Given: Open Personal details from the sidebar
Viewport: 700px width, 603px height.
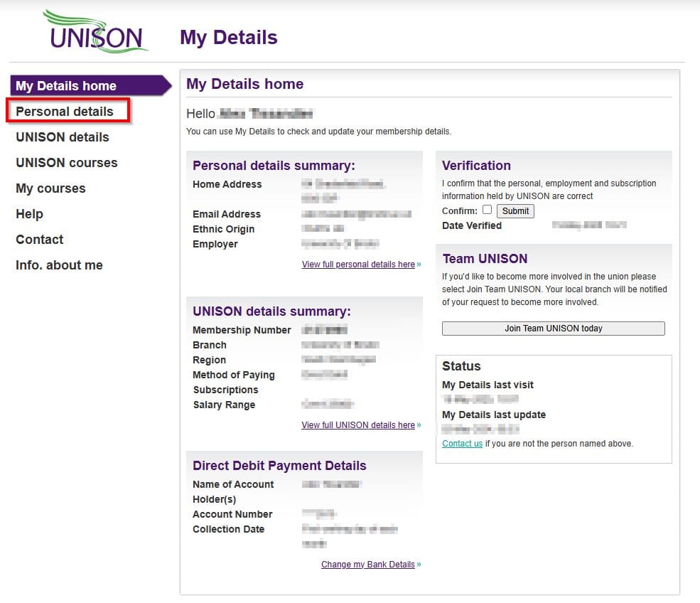Looking at the screenshot, I should click(x=65, y=112).
